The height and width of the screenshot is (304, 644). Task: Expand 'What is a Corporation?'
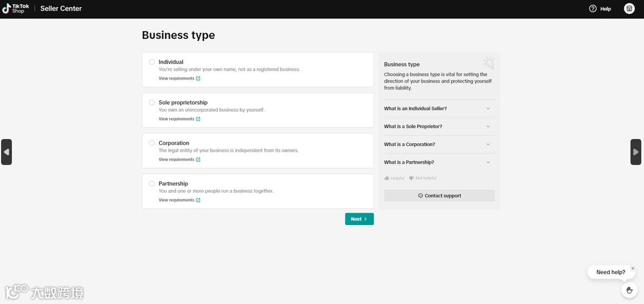coord(439,144)
